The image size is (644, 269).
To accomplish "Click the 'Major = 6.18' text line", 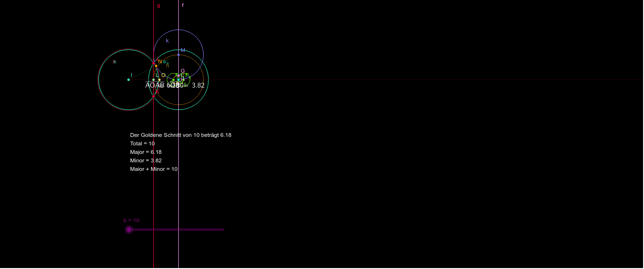I will click(146, 152).
